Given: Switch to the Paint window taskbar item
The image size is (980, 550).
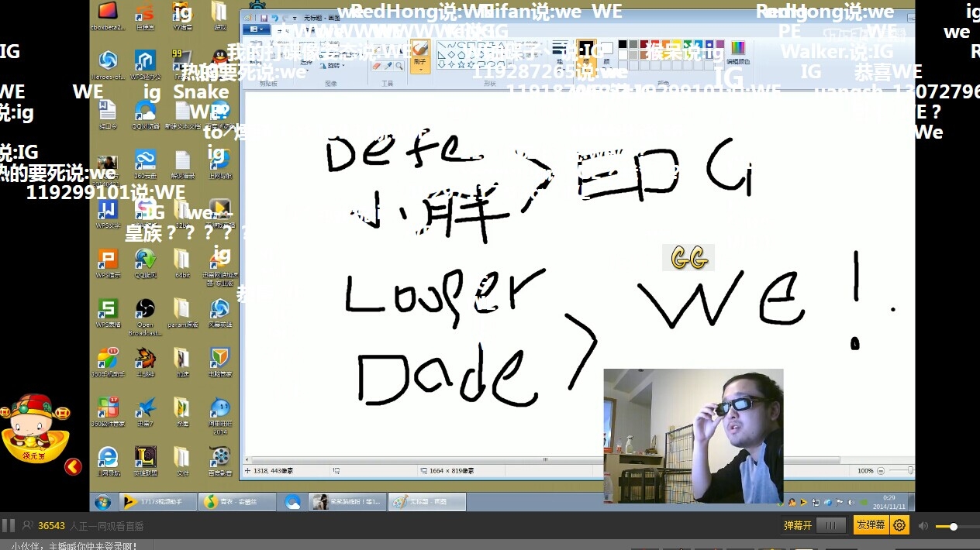Looking at the screenshot, I should pyautogui.click(x=426, y=502).
